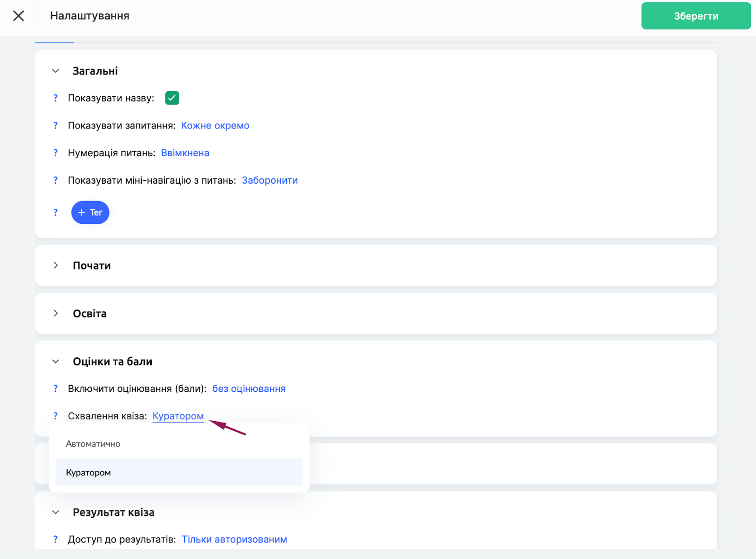This screenshot has width=756, height=559.
Task: Click the Зберегти save button
Action: [696, 16]
